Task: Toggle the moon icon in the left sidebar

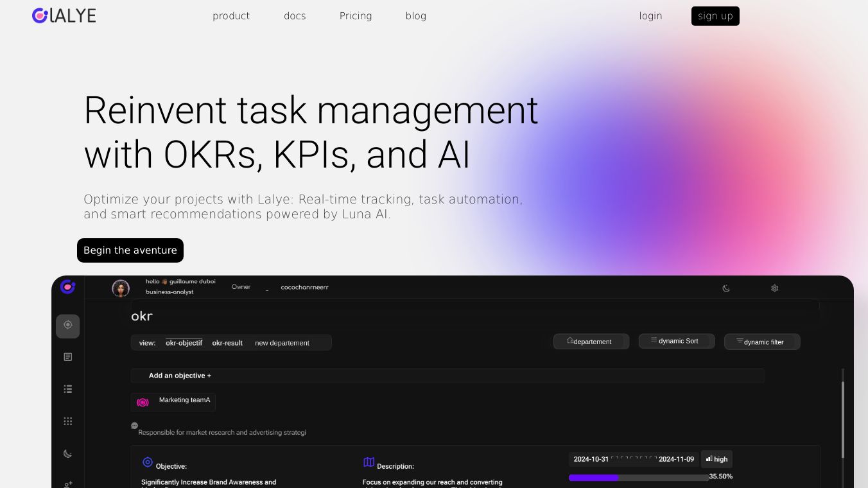Action: pos(68,454)
